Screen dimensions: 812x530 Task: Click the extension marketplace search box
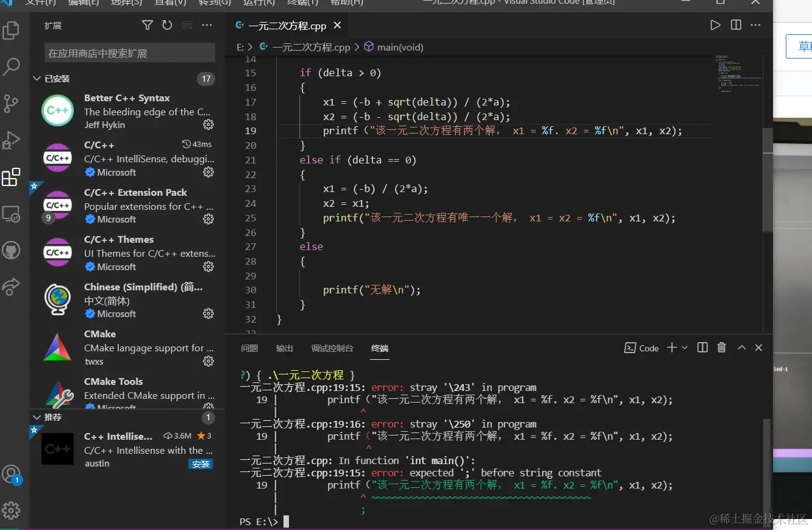click(x=129, y=53)
